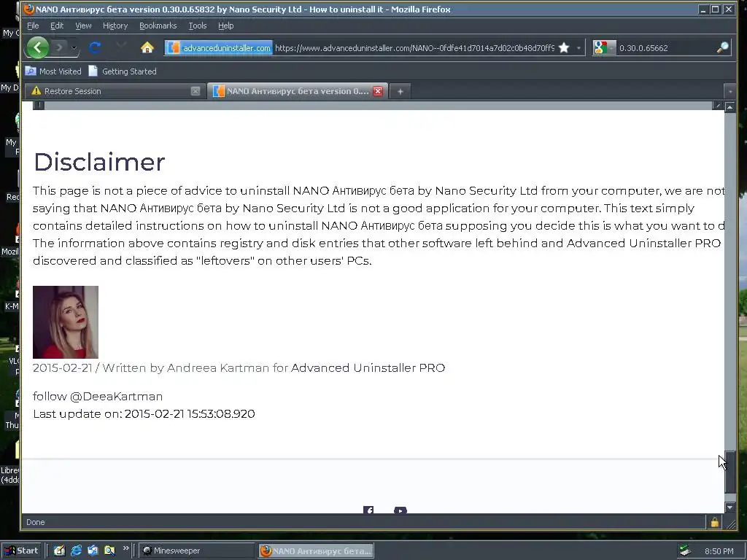
Task: Open the URL bar history dropdown arrow
Action: click(578, 47)
